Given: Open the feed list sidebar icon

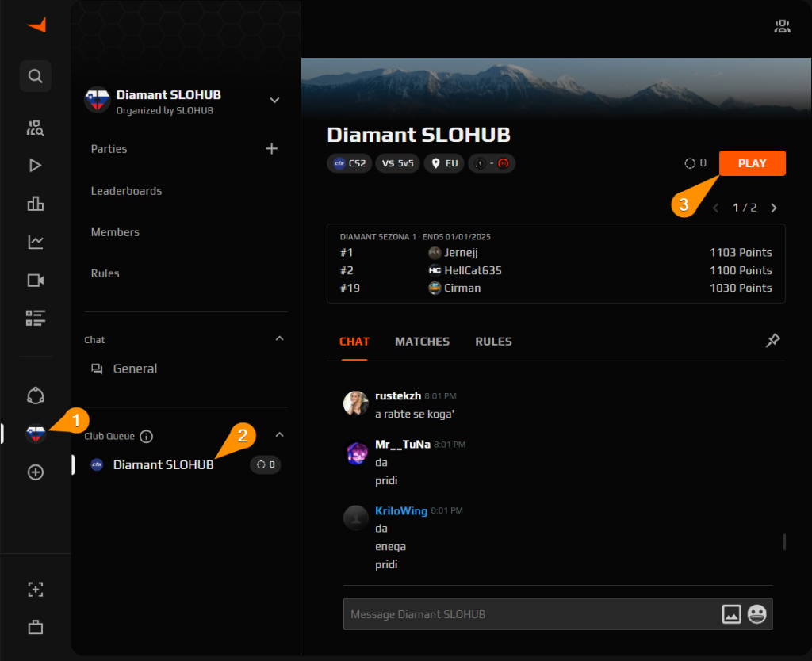Looking at the screenshot, I should (x=35, y=318).
